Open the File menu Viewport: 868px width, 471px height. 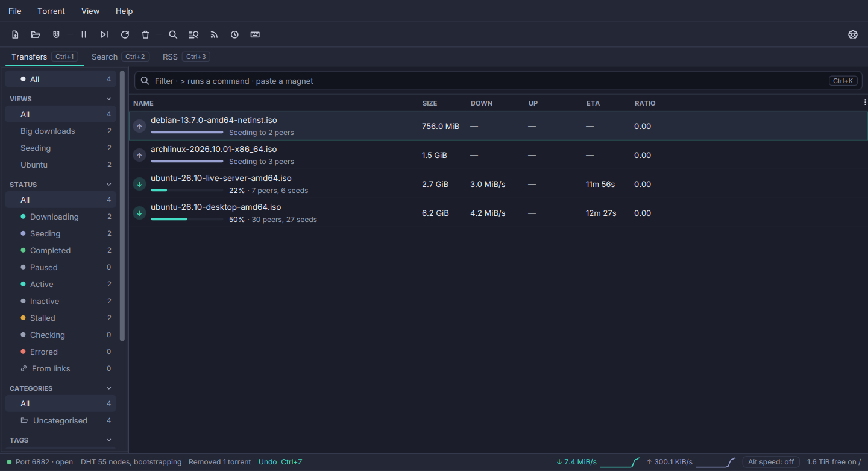15,11
